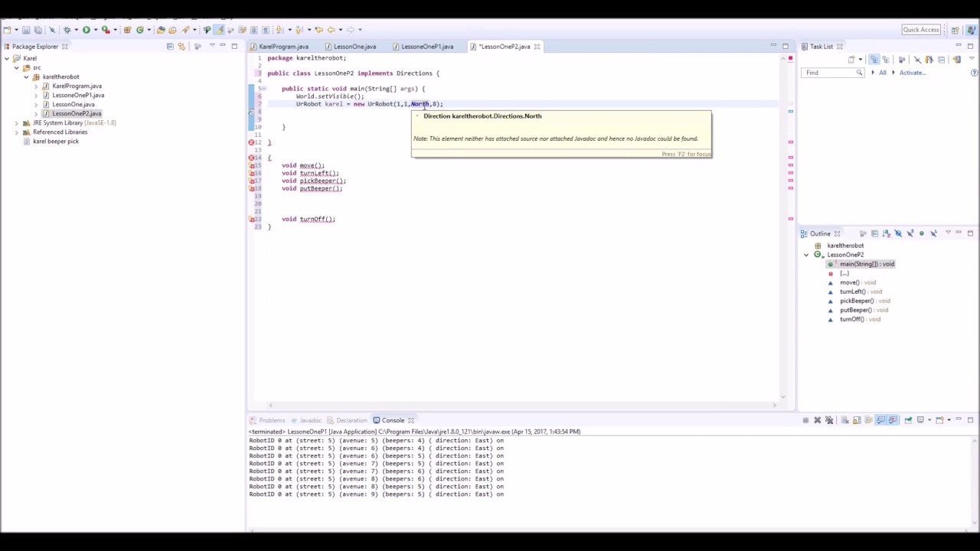This screenshot has width=980, height=551.
Task: Click error marker on line 22 gutter
Action: (252, 219)
